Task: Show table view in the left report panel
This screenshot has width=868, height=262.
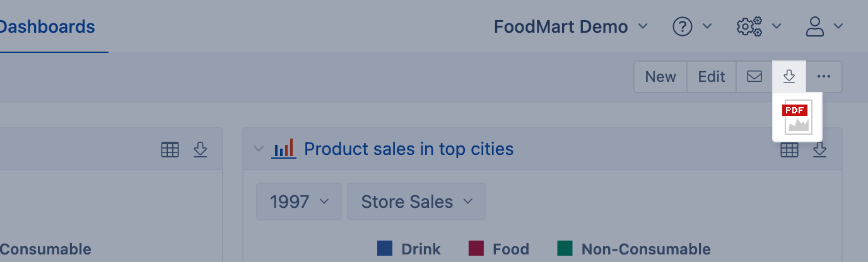Action: click(x=170, y=150)
